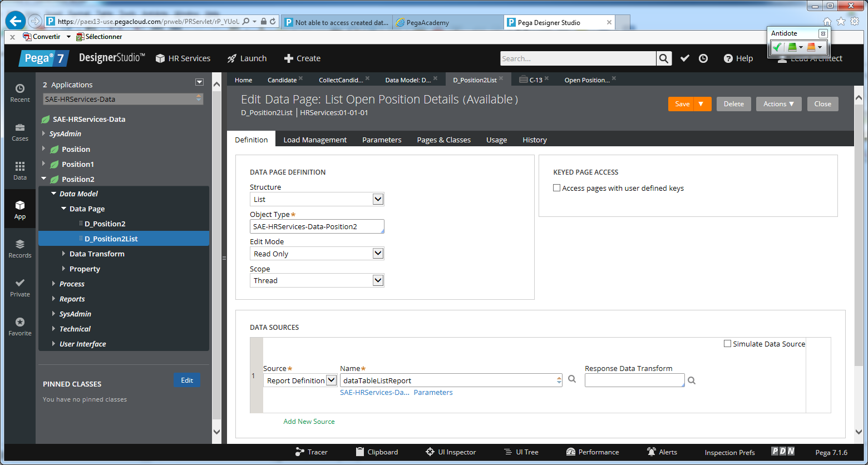Expand the Property tree node

tap(63, 269)
